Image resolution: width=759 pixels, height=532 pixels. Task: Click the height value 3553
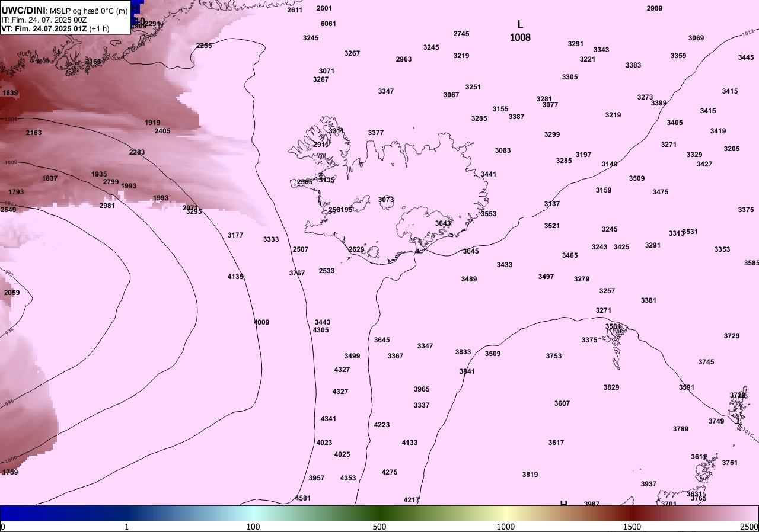[489, 214]
